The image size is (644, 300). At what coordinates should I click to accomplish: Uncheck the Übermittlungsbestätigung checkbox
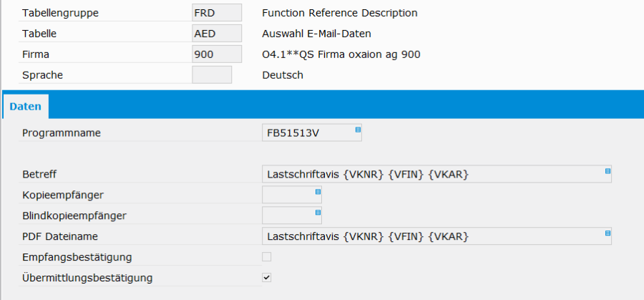point(267,278)
